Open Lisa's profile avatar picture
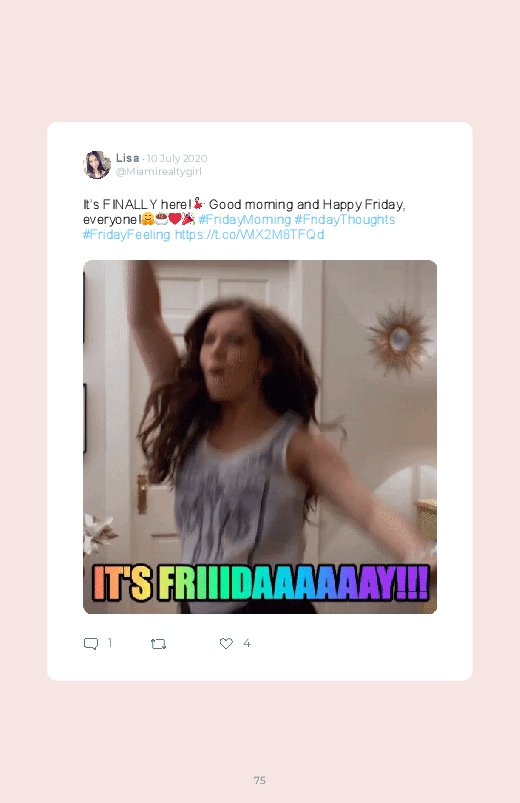 pyautogui.click(x=97, y=164)
